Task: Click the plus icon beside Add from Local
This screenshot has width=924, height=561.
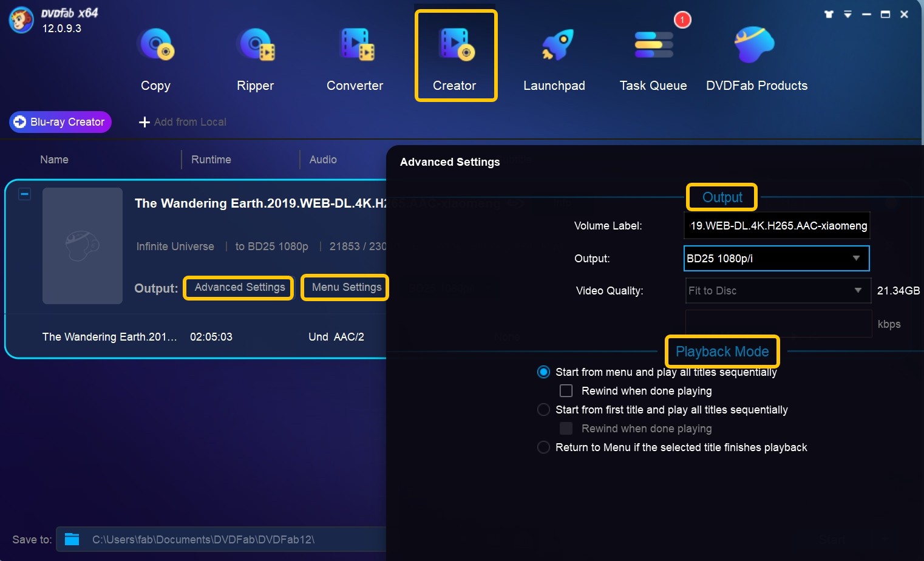Action: pos(144,122)
